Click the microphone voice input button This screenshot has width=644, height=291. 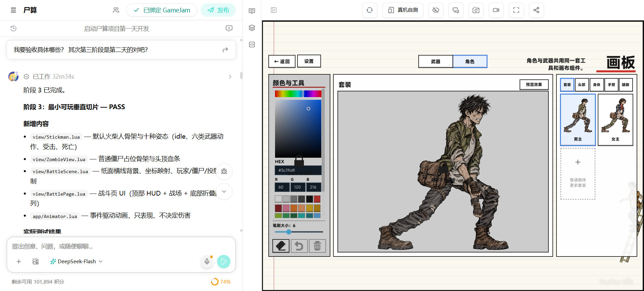pyautogui.click(x=207, y=262)
